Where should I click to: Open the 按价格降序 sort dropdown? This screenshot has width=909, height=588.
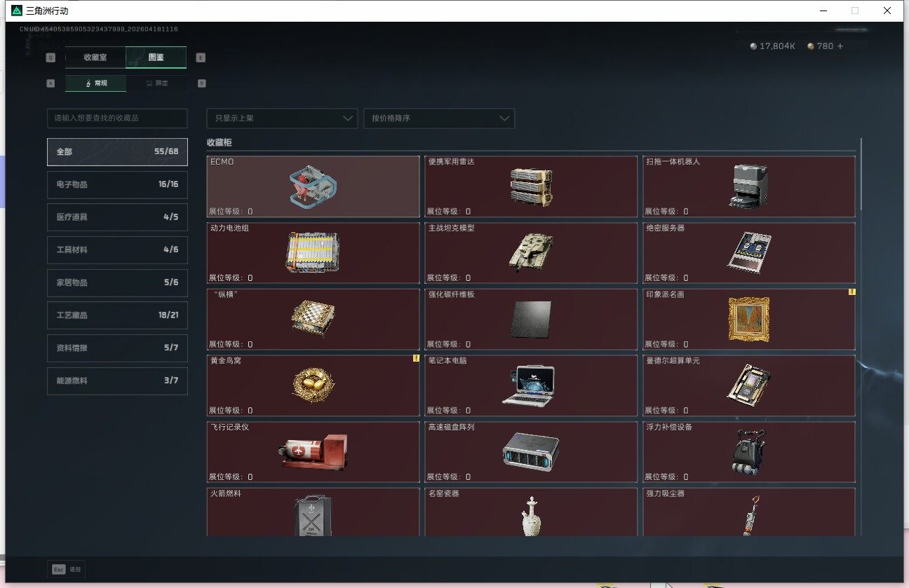point(439,118)
